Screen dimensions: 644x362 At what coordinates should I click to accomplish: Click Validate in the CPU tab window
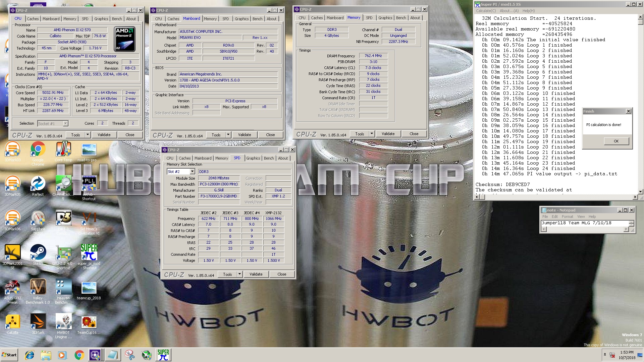point(104,135)
